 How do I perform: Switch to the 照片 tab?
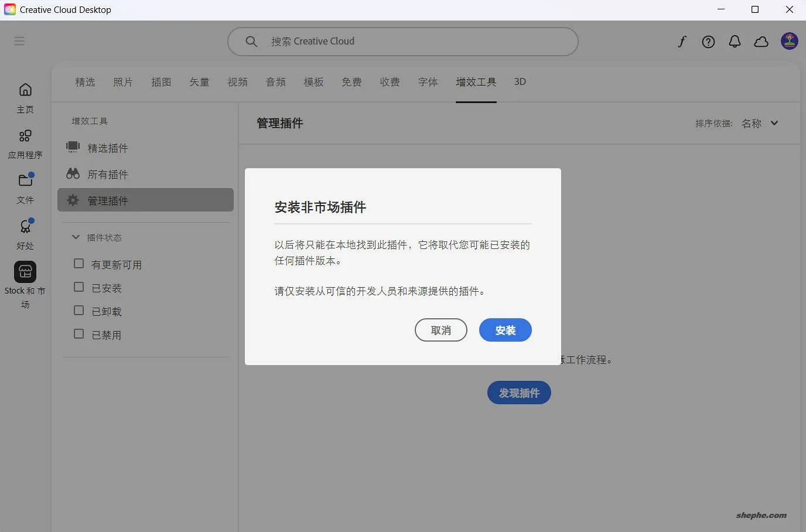[x=123, y=82]
